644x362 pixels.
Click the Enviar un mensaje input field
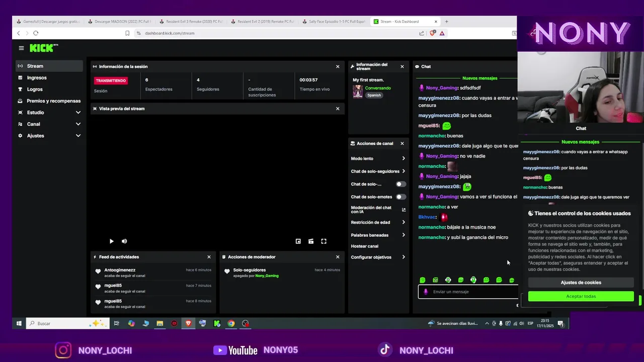click(x=468, y=292)
